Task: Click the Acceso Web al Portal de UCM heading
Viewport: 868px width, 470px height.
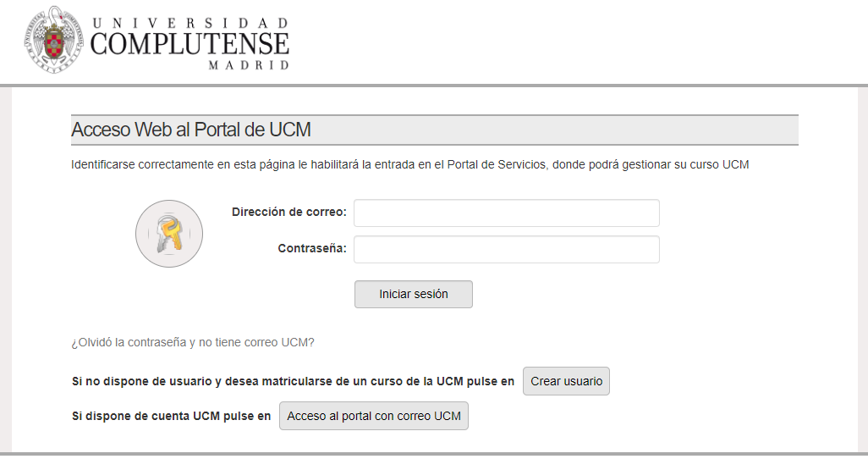Action: 191,130
